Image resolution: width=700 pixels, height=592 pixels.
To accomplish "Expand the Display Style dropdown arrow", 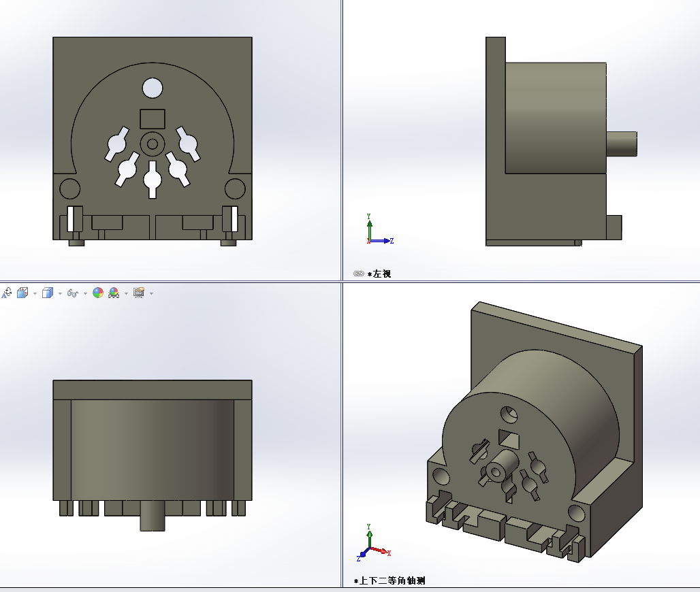I will click(60, 293).
